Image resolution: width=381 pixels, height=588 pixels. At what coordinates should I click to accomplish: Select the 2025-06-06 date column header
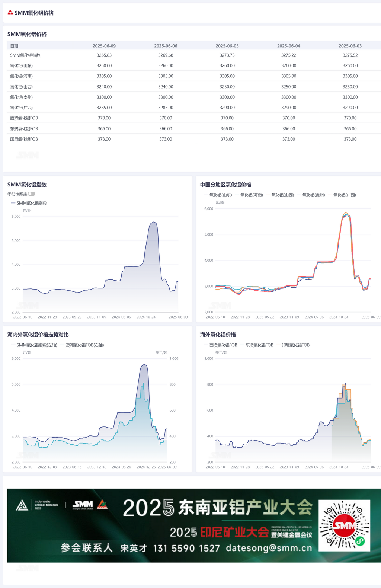(166, 46)
